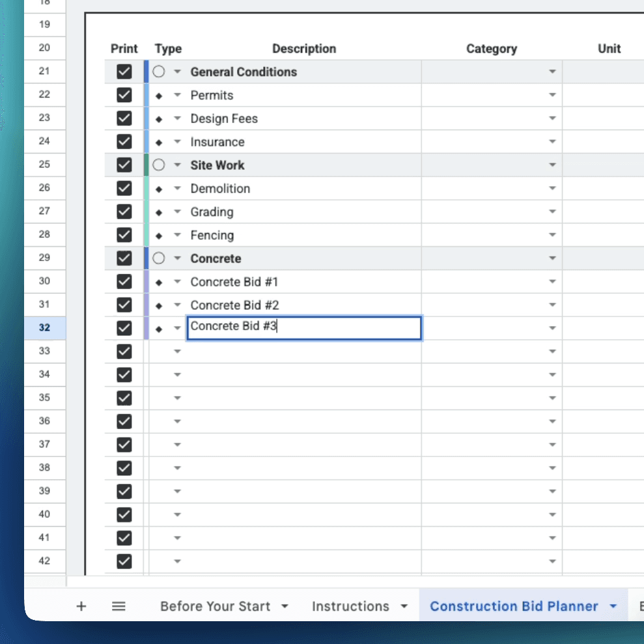Open the Type dropdown on the Insurance row

point(177,141)
